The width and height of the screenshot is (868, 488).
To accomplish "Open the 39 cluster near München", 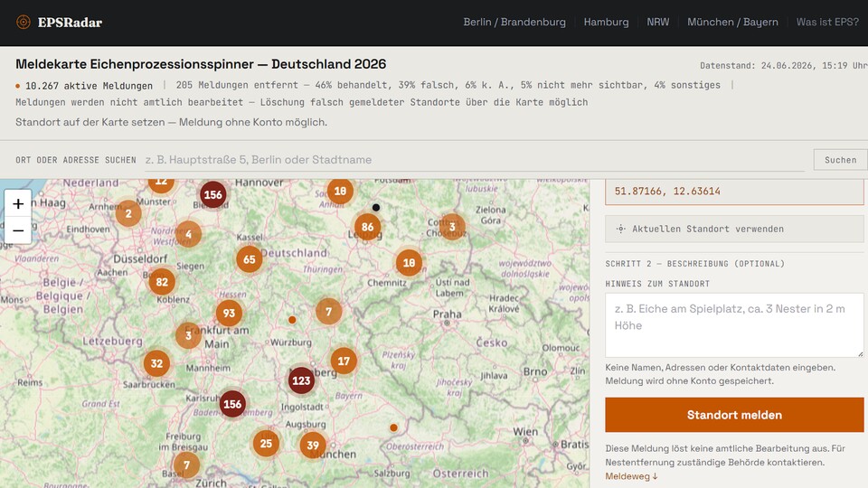I will (x=313, y=446).
